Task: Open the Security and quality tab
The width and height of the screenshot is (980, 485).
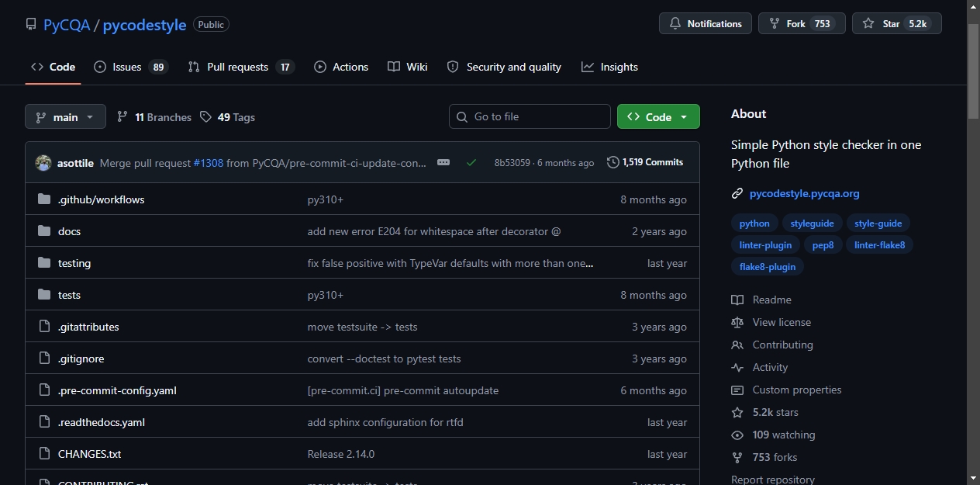Action: 504,67
